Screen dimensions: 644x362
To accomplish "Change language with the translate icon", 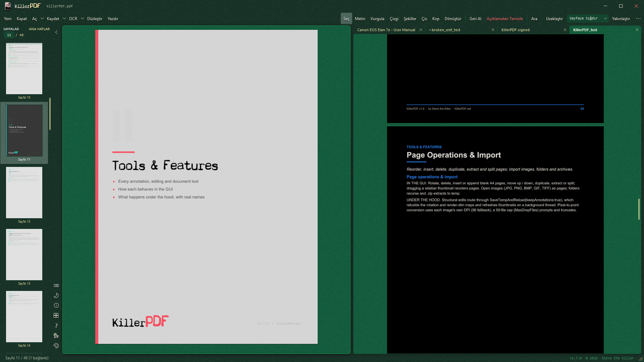I will coord(56,336).
